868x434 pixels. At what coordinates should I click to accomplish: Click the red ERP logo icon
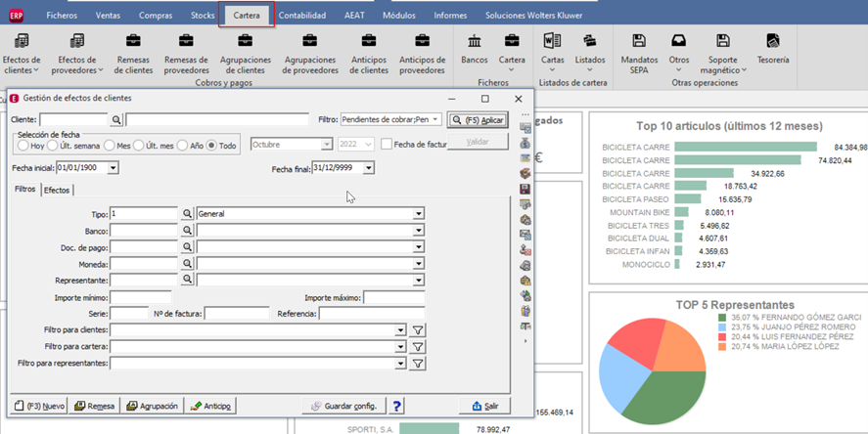tap(16, 16)
